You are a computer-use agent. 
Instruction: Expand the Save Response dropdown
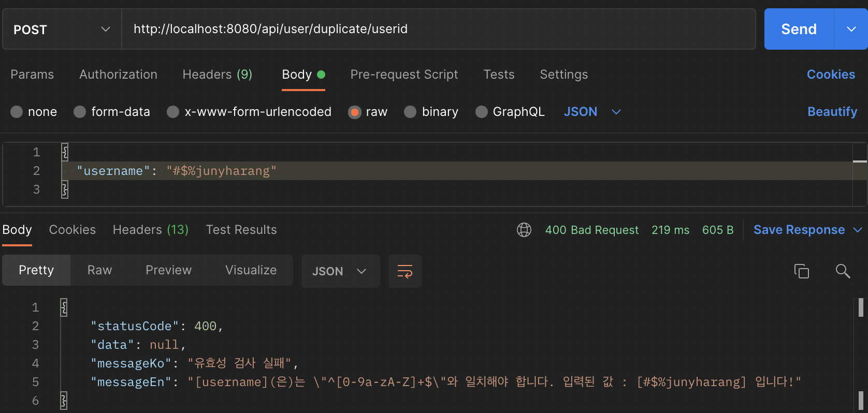[x=858, y=230]
